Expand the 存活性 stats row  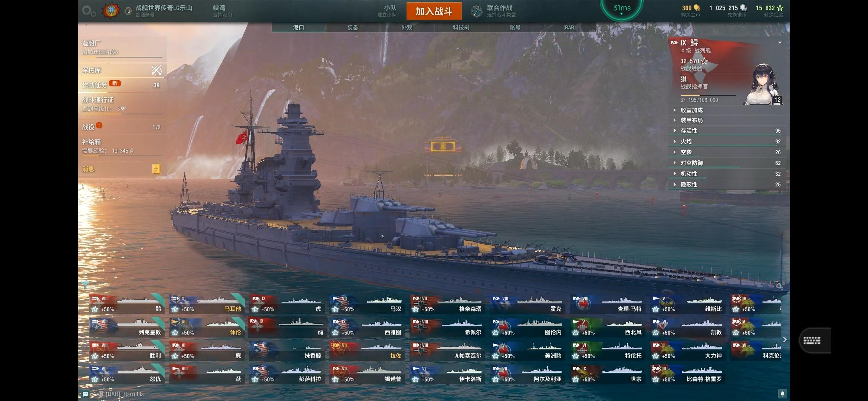(726, 131)
